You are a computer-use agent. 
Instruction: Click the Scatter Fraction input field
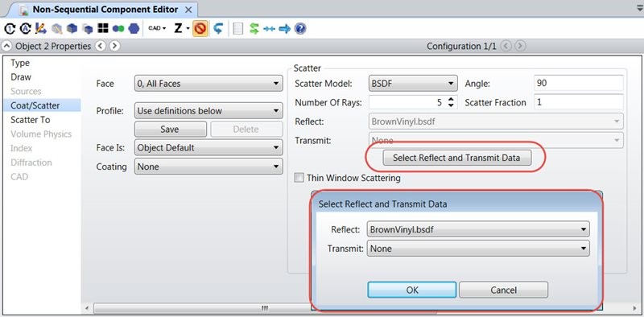[x=579, y=102]
